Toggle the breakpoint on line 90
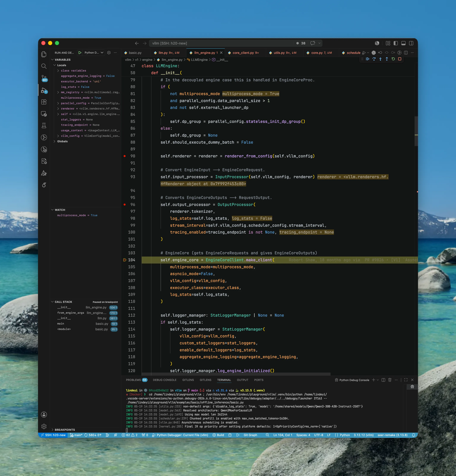Image resolution: width=456 pixels, height=476 pixels. click(x=125, y=156)
